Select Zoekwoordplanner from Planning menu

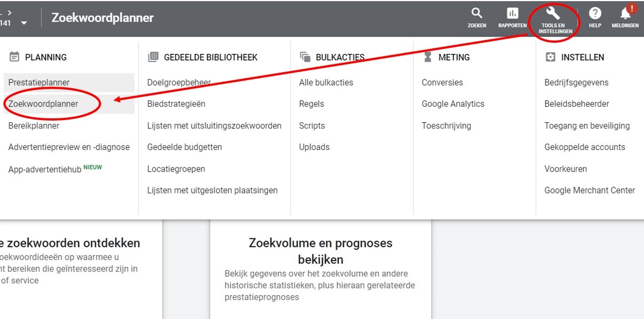[x=69, y=104]
